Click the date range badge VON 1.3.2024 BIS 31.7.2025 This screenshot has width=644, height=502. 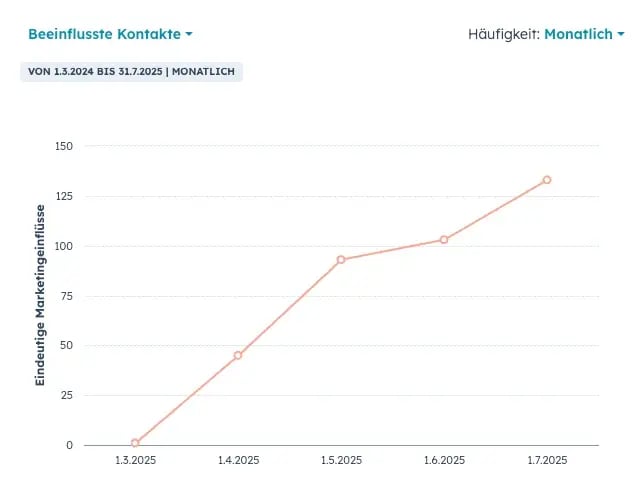click(x=131, y=72)
